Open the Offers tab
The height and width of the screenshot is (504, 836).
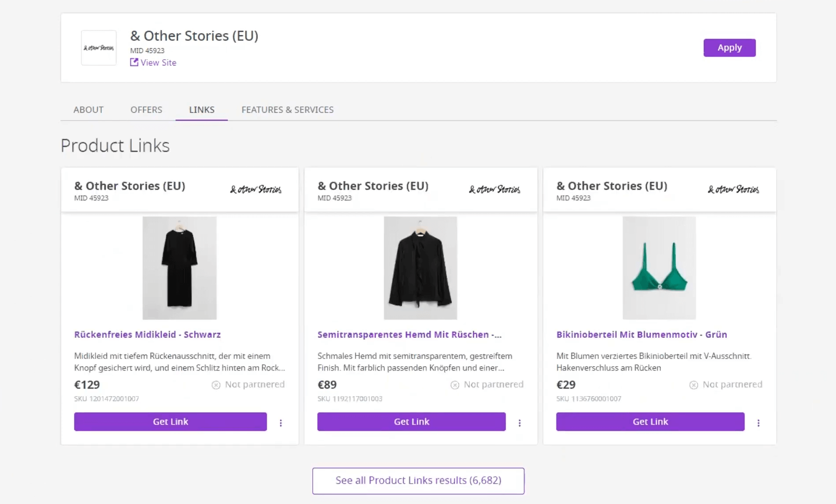click(x=146, y=110)
